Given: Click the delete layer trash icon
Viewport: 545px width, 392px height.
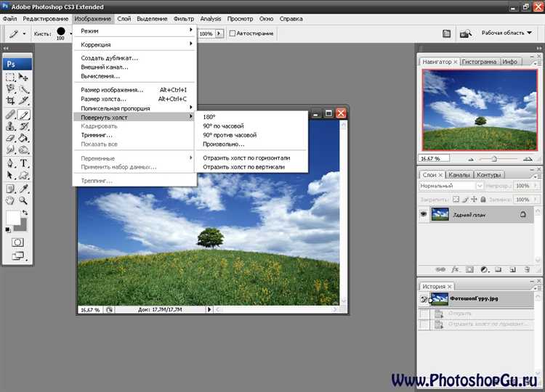Looking at the screenshot, I should (x=525, y=269).
